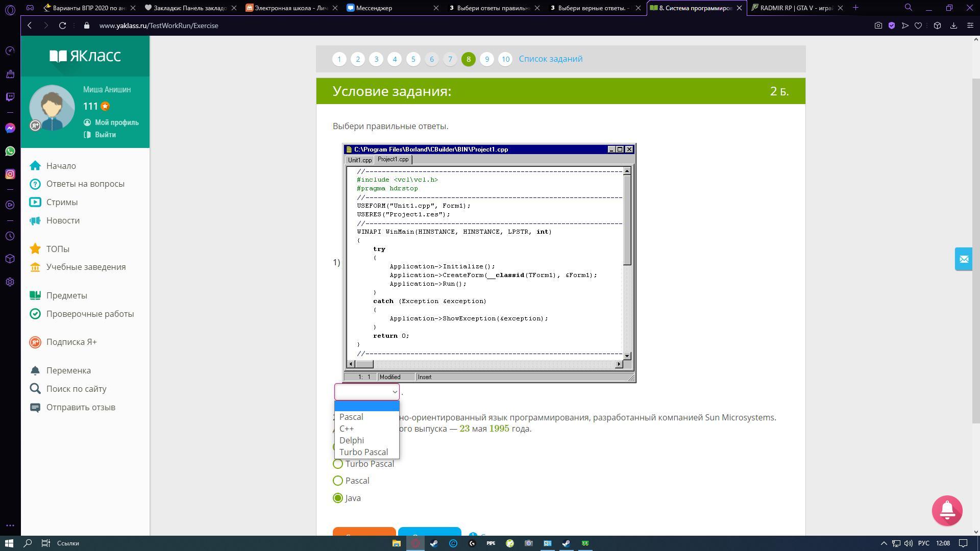Screen dimensions: 980x551
Task: Click the Messenger icon in browser sidebar
Action: tap(10, 128)
